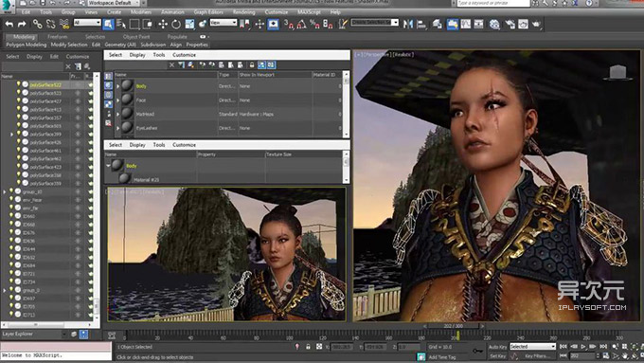This screenshot has width=644, height=363.
Task: Activate the Select and Rotate tool
Action: (x=176, y=25)
